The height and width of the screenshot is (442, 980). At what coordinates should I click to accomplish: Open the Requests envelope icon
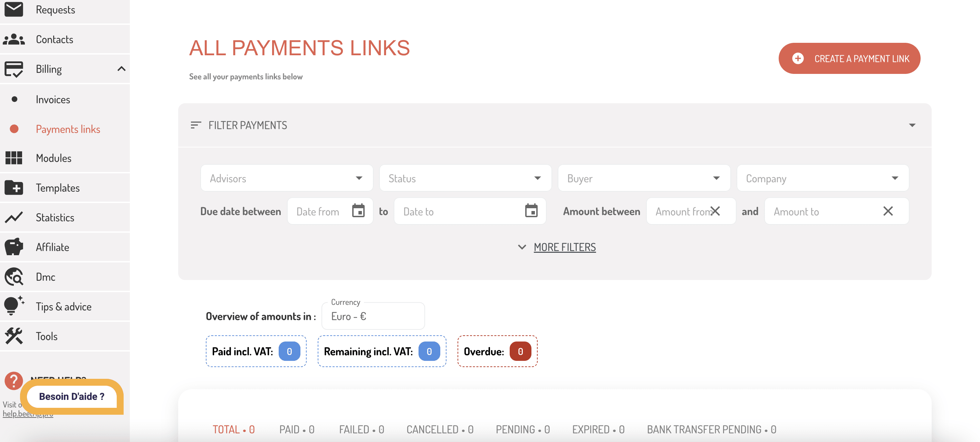coord(14,9)
